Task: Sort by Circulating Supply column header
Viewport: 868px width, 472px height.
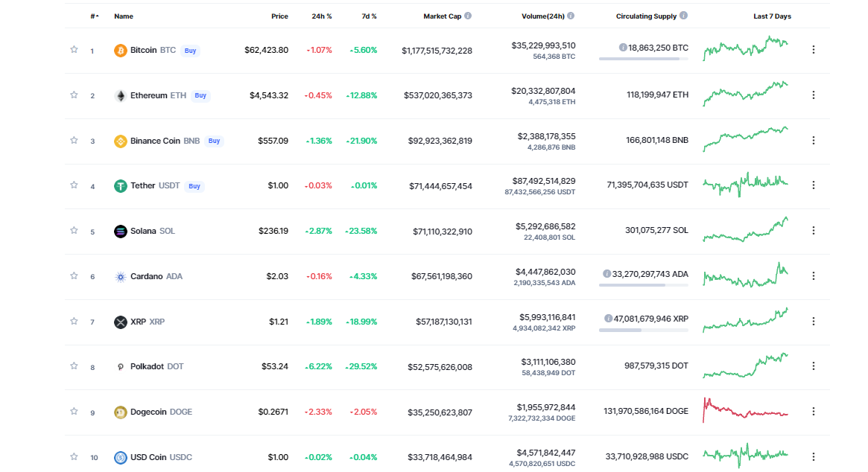Action: tap(646, 16)
